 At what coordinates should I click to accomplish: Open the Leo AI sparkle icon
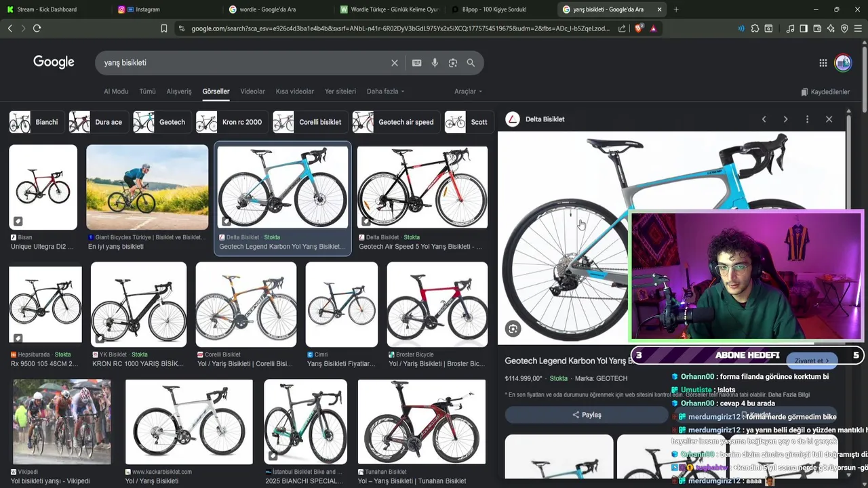831,28
